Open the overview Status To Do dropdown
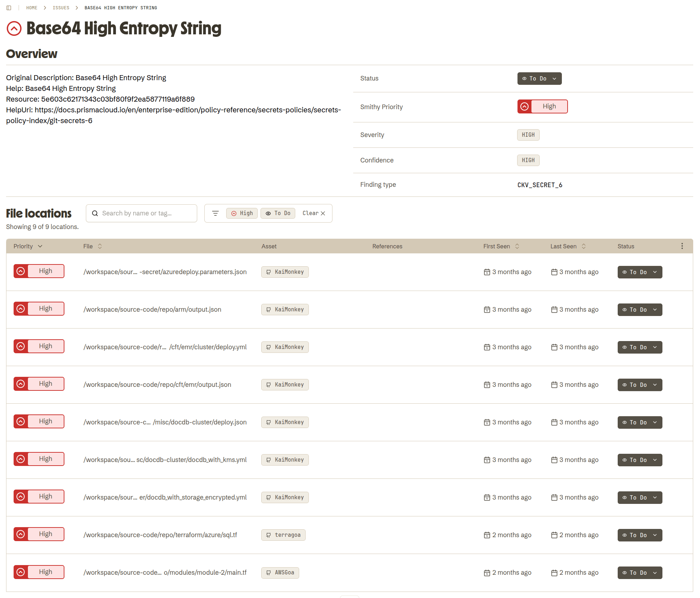Viewport: 700px width, 598px height. (539, 79)
